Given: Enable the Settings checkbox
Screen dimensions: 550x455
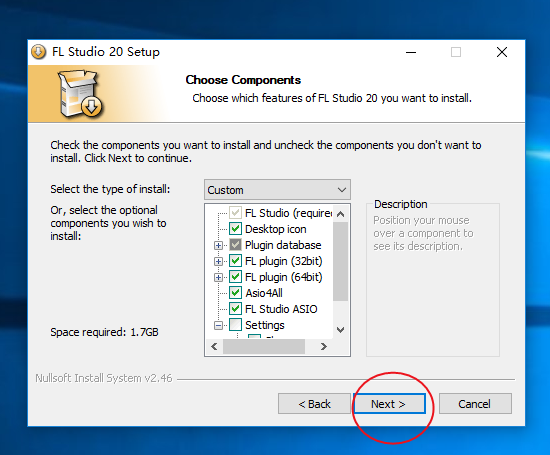Looking at the screenshot, I should click(235, 325).
